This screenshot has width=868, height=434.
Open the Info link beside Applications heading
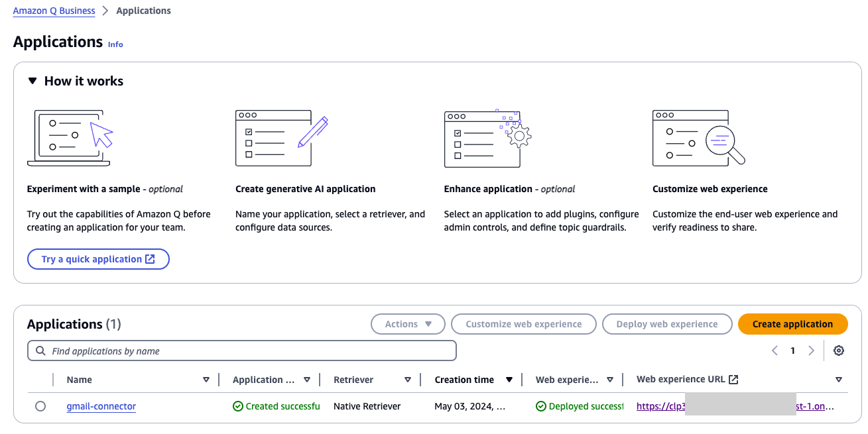point(115,44)
